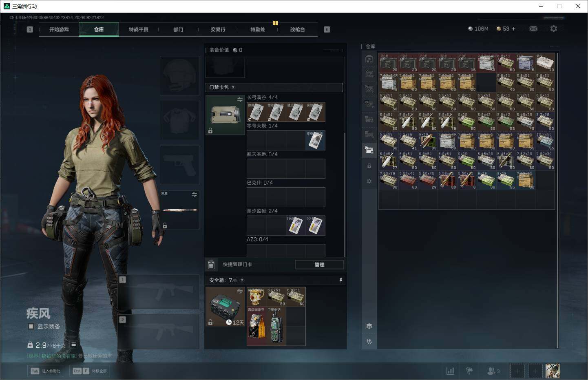Open the 特勤处 tab
Image resolution: width=588 pixels, height=380 pixels.
(x=258, y=29)
